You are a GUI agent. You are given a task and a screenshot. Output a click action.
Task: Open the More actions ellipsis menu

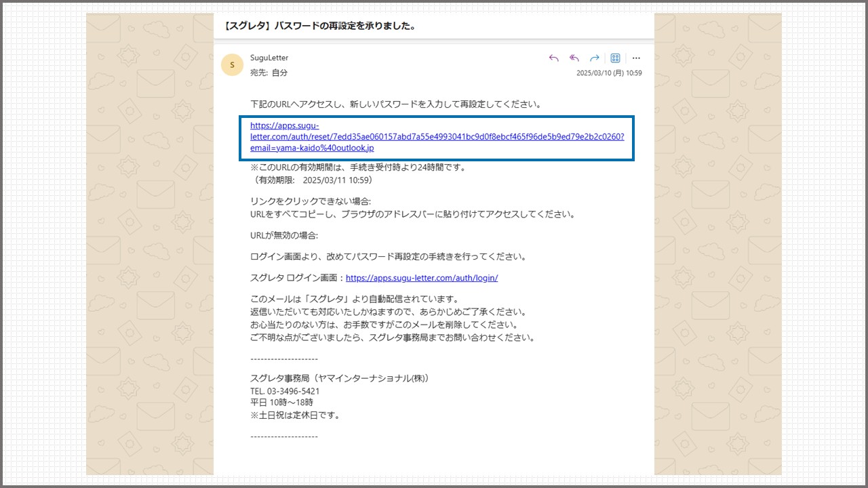[636, 58]
